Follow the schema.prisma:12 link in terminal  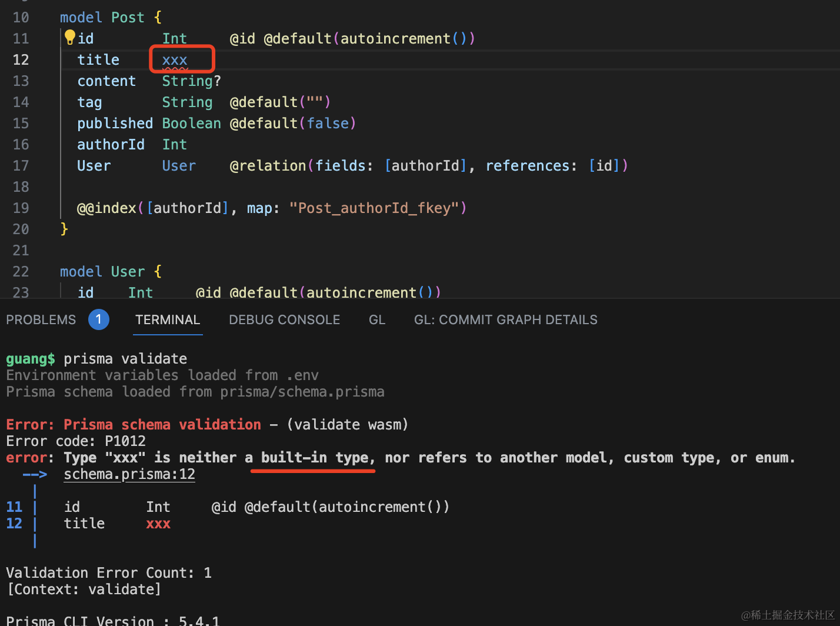(x=129, y=474)
